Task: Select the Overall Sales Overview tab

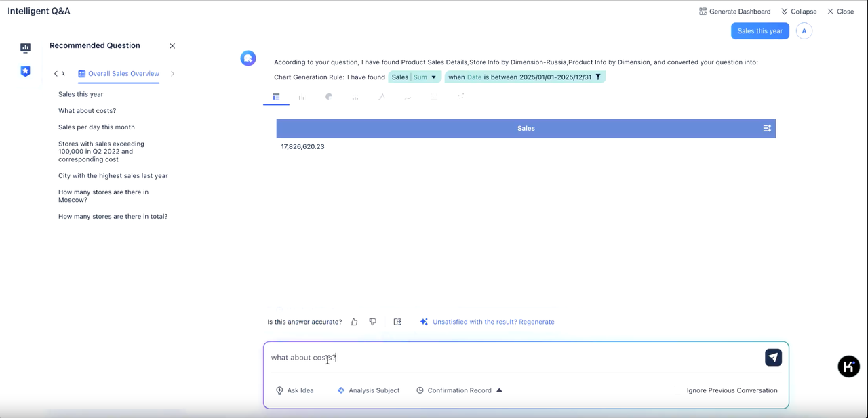Action: tap(119, 74)
